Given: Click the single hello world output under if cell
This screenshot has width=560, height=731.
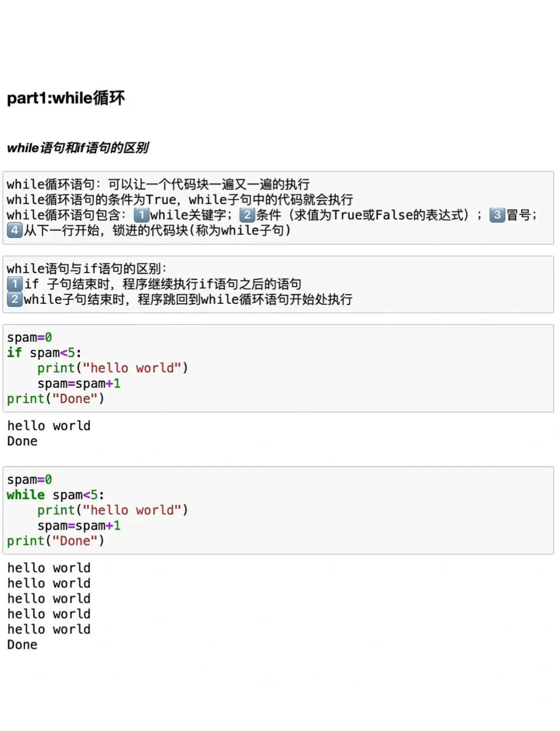Looking at the screenshot, I should [x=49, y=426].
